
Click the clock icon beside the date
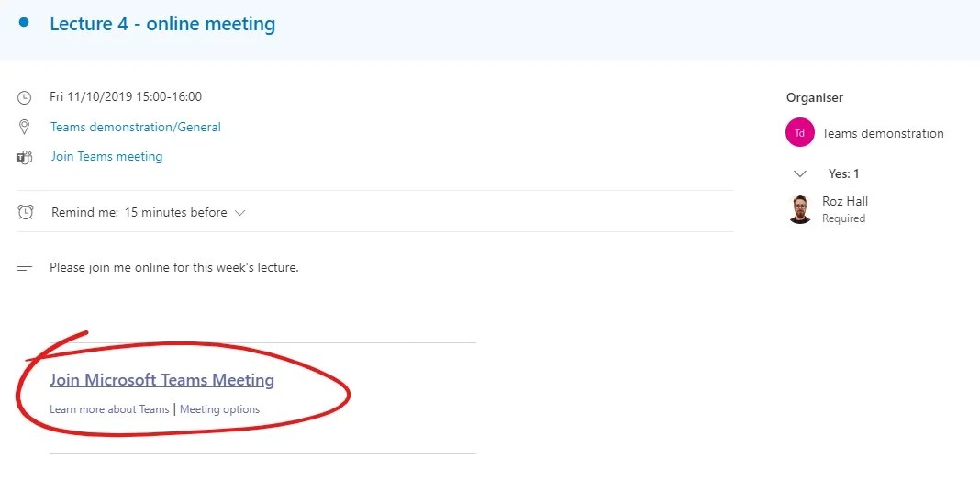click(25, 97)
